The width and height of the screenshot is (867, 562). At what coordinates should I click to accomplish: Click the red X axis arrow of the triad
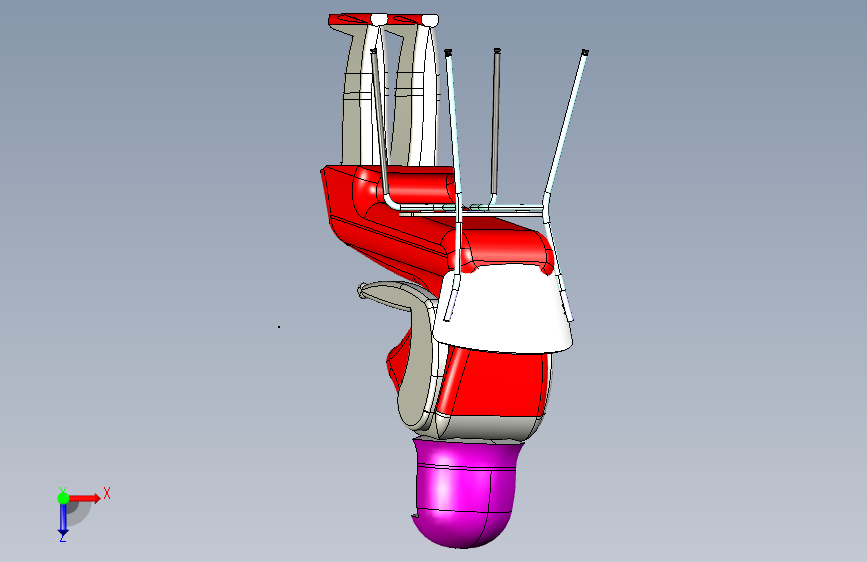coord(85,498)
